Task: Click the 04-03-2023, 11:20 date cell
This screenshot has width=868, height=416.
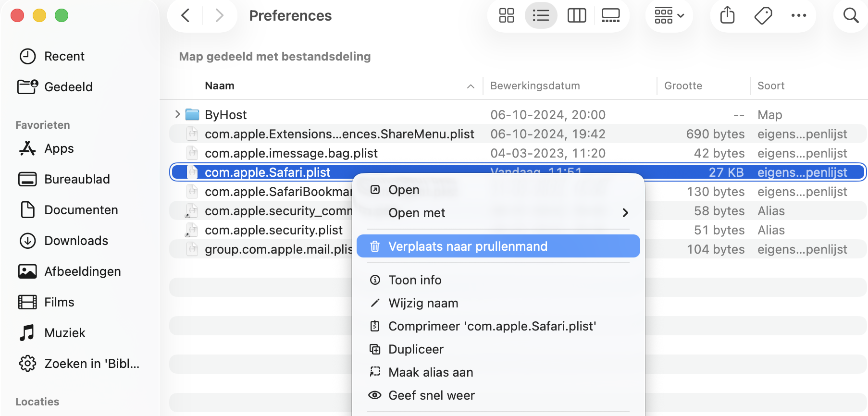Action: [548, 153]
